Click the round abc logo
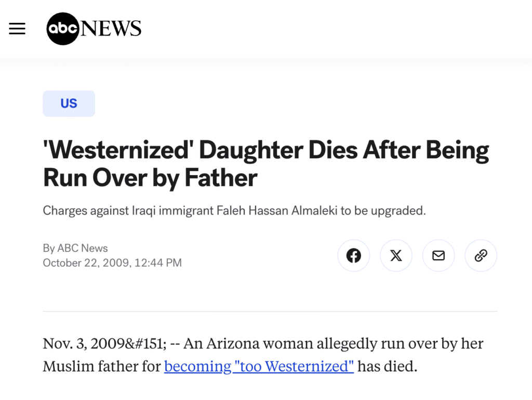Screen dimensions: 532x400 point(62,29)
